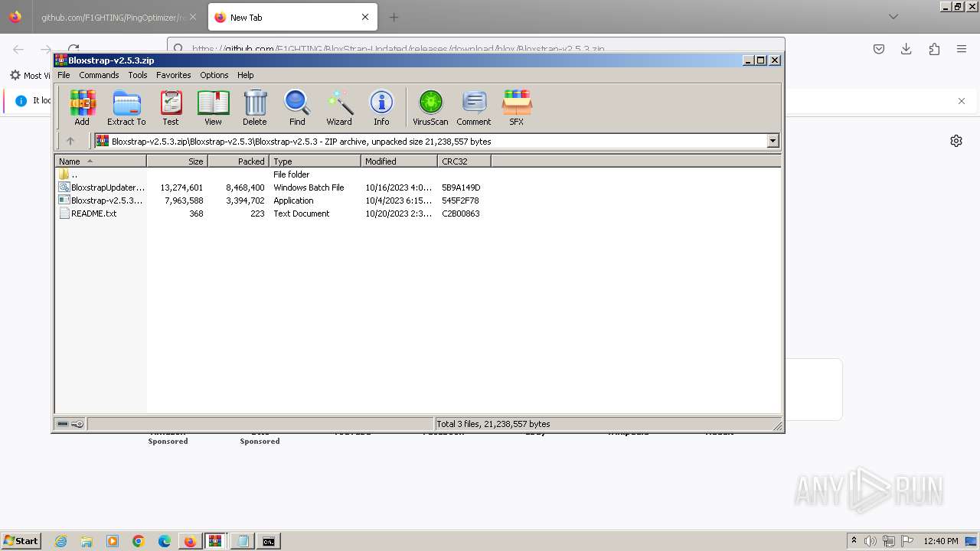Open Firefox downloads arrow icon
This screenshot has height=551, width=980.
(x=906, y=49)
